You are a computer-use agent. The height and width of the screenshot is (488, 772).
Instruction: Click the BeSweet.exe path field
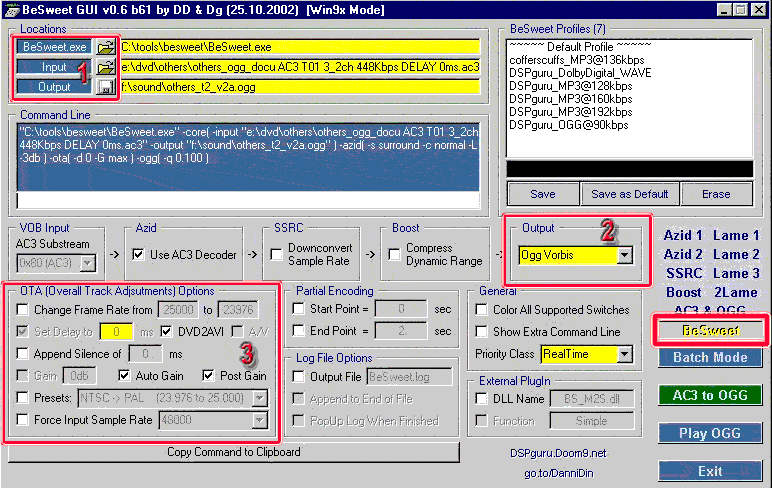(300, 47)
